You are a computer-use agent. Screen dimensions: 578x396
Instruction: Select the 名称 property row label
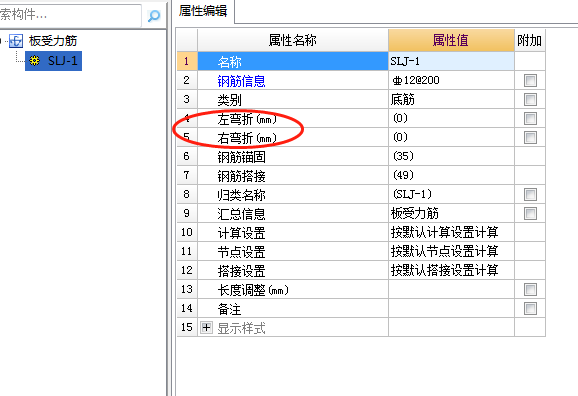coord(229,62)
